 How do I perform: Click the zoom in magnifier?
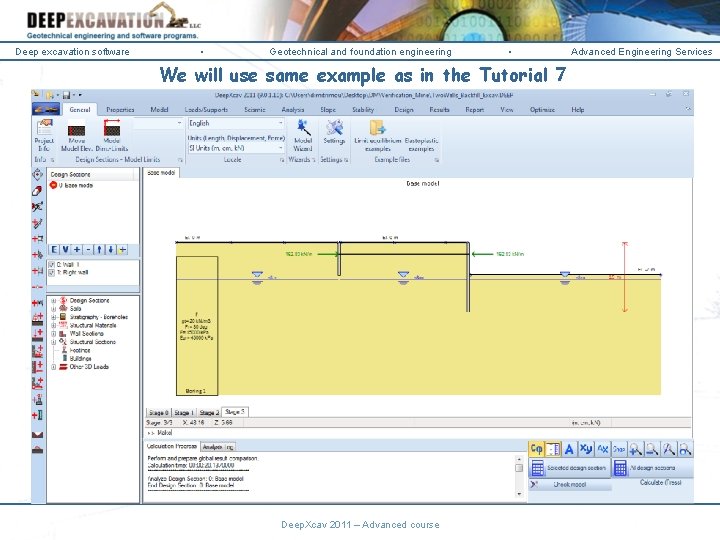[x=636, y=449]
